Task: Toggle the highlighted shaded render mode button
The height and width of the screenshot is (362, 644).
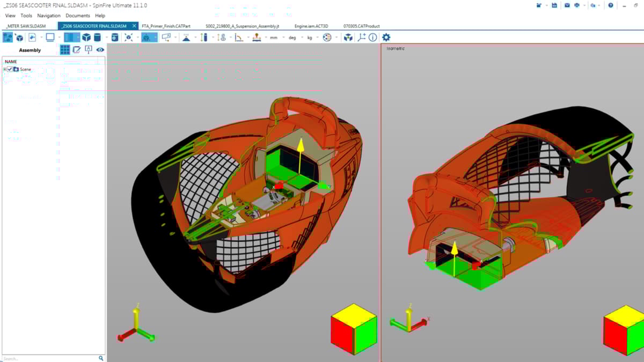Action: [72, 38]
